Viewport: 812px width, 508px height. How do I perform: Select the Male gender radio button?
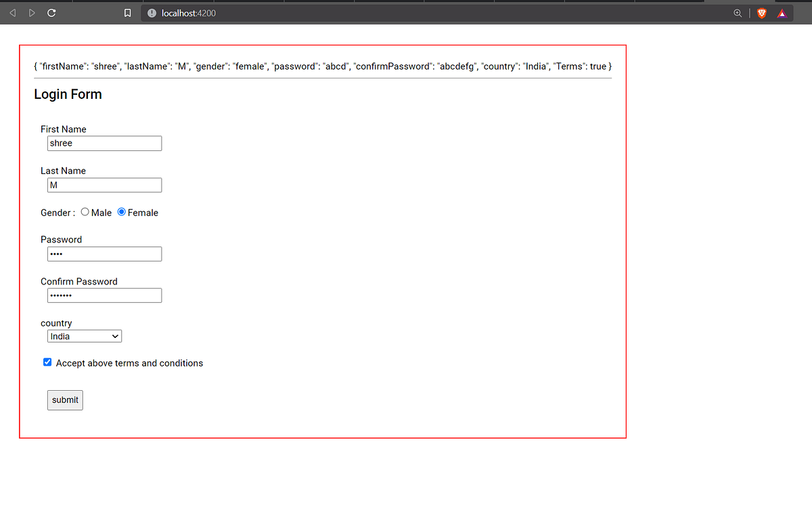click(85, 212)
